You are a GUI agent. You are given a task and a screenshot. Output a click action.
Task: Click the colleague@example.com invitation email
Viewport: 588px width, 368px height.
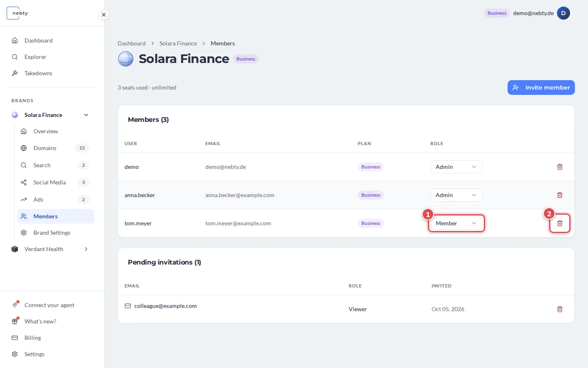pos(165,306)
